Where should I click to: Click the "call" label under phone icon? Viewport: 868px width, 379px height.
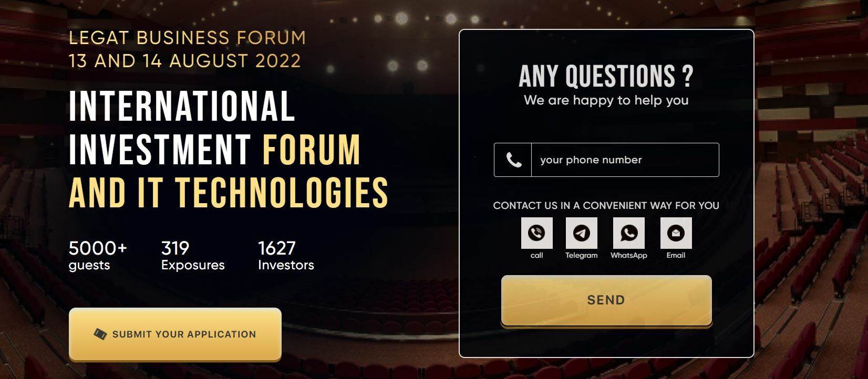536,256
